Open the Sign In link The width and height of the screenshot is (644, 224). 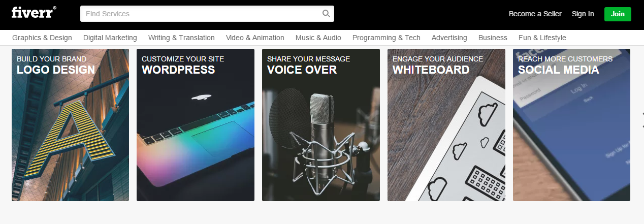pyautogui.click(x=583, y=14)
